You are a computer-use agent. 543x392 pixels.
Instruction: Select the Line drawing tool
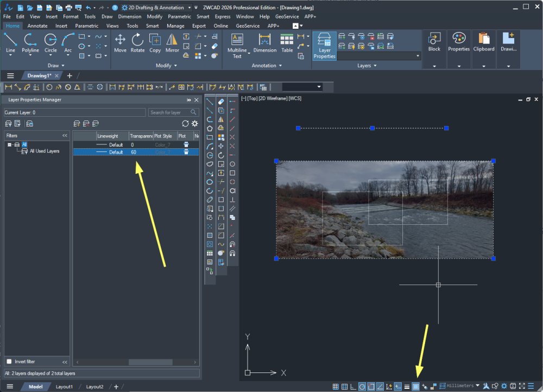10,43
